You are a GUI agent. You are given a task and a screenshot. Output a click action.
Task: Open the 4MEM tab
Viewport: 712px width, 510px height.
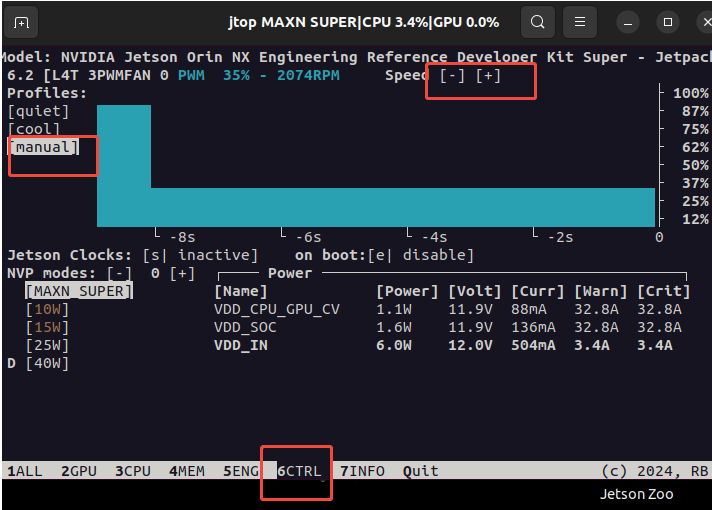pos(188,471)
